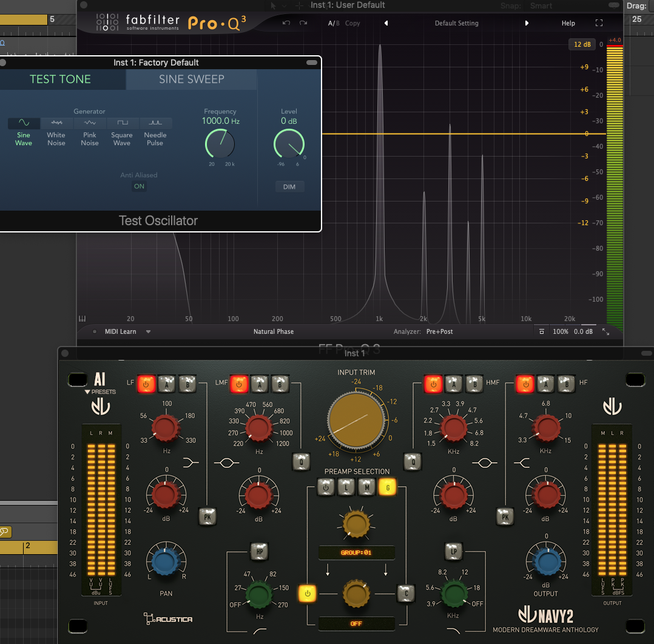Image resolution: width=654 pixels, height=644 pixels.
Task: Click the C button near compressor knob
Action: tap(406, 593)
